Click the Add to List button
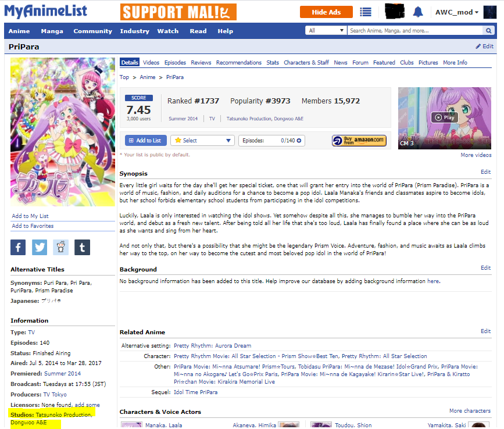 145,141
